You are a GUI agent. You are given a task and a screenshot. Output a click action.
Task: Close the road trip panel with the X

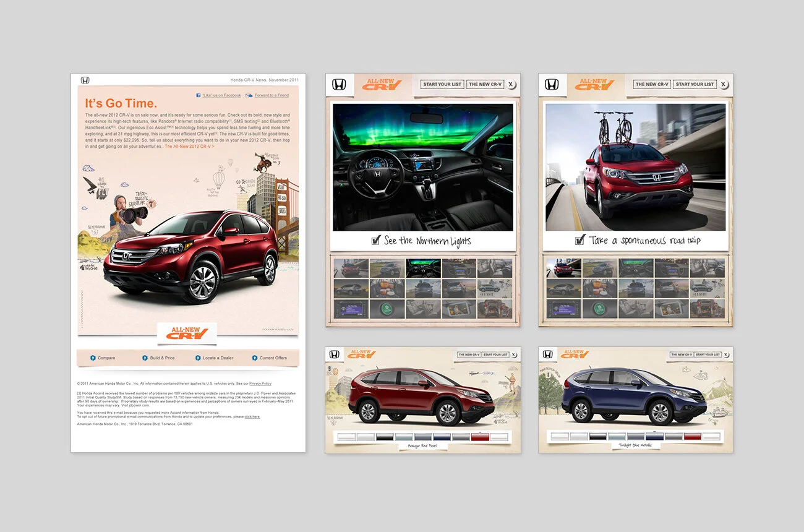click(x=723, y=85)
